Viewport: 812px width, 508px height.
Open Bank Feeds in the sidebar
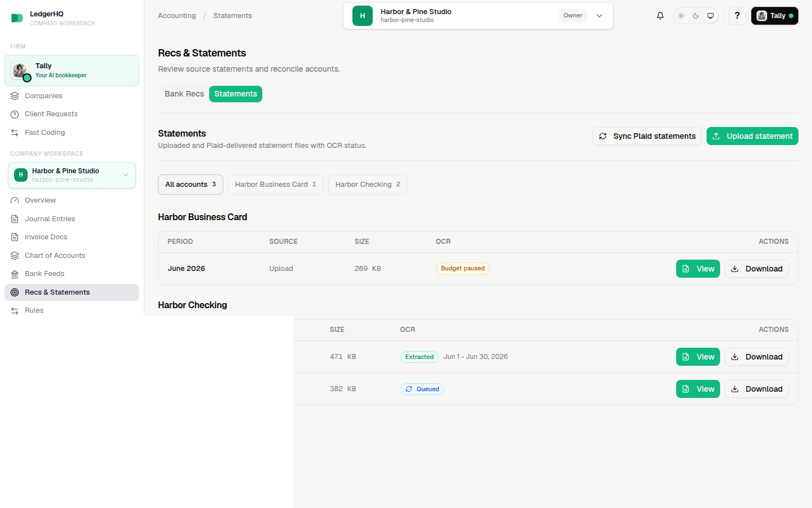coord(72,274)
